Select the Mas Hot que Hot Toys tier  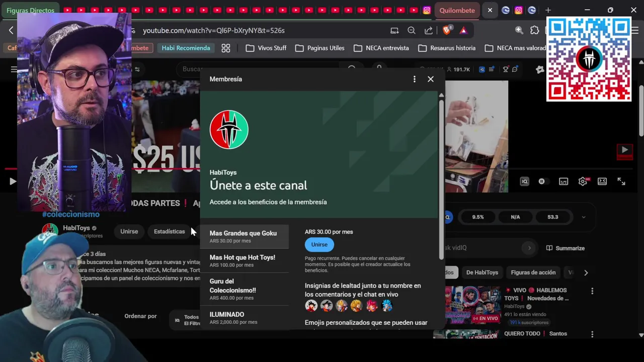click(x=244, y=260)
